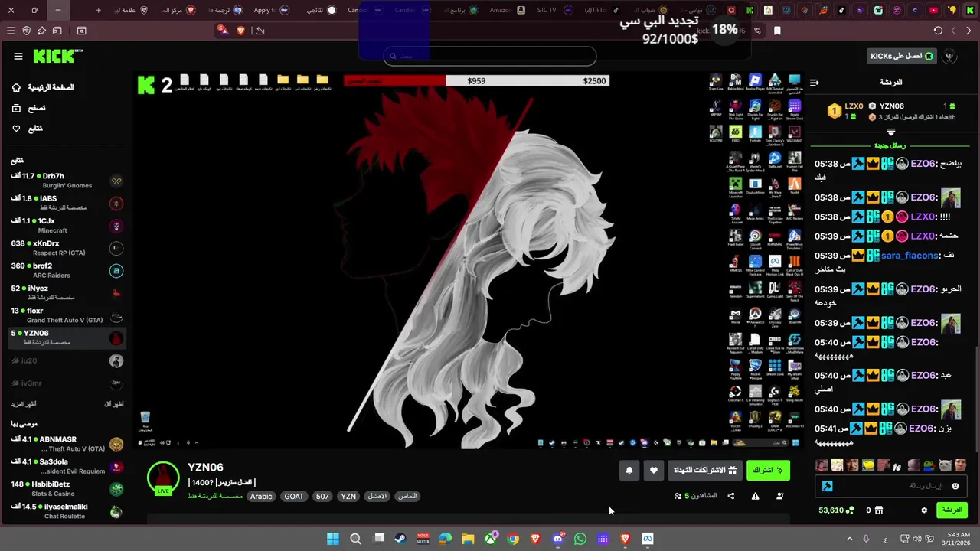This screenshot has height=551, width=980.
Task: Click browser bookmark icon
Action: (x=777, y=31)
